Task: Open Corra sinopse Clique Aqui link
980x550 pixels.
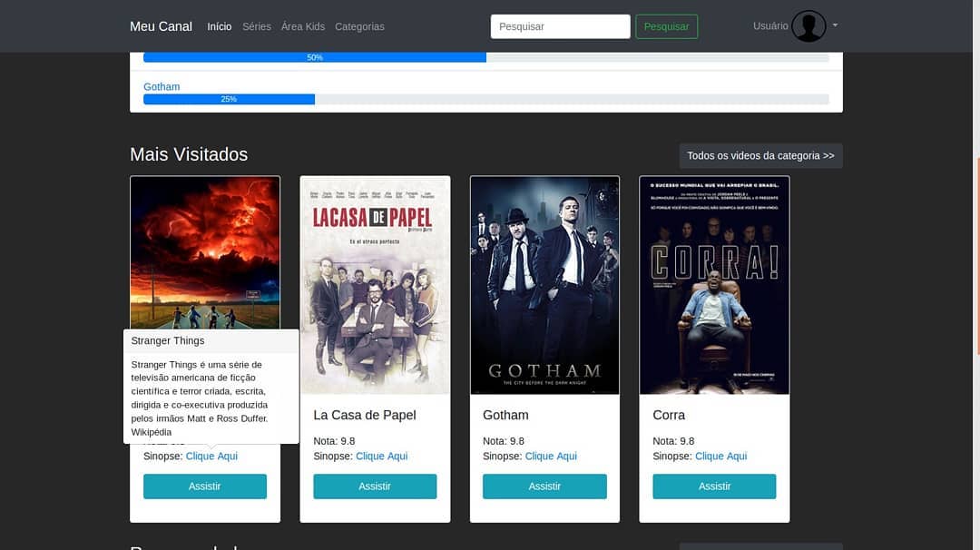Action: click(x=720, y=457)
